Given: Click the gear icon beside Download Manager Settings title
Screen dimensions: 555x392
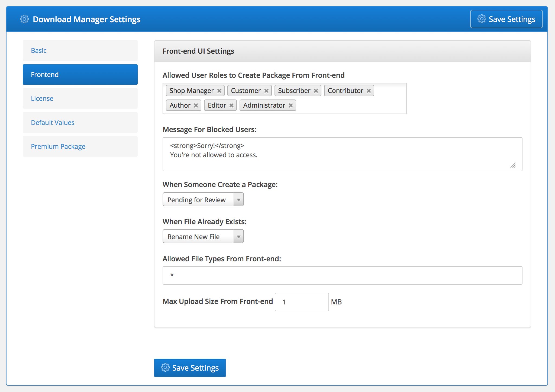Looking at the screenshot, I should click(x=24, y=19).
